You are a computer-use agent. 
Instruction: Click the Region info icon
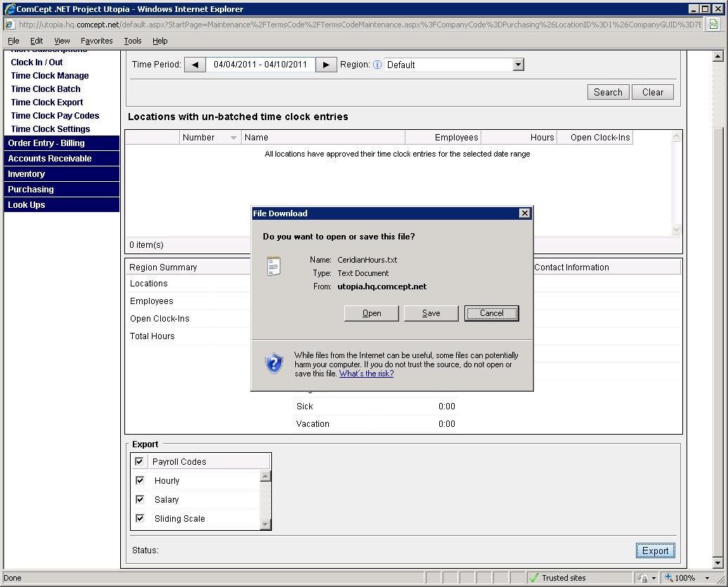377,65
